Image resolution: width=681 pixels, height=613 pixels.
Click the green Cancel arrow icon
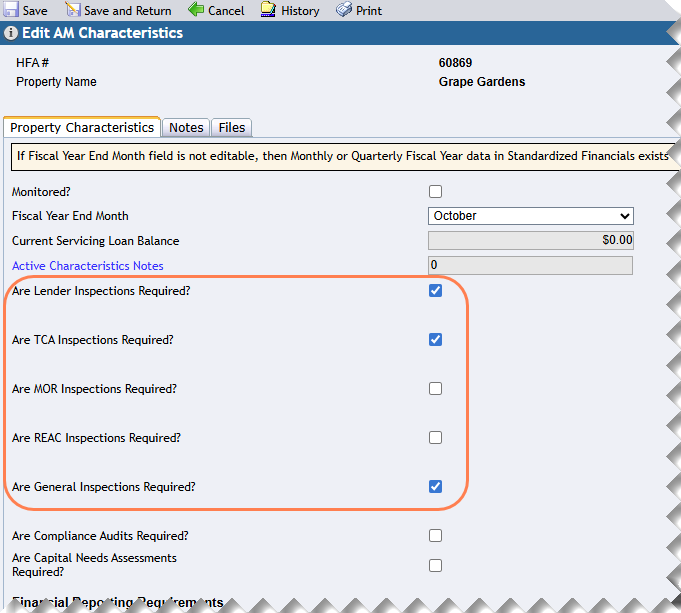click(x=196, y=10)
